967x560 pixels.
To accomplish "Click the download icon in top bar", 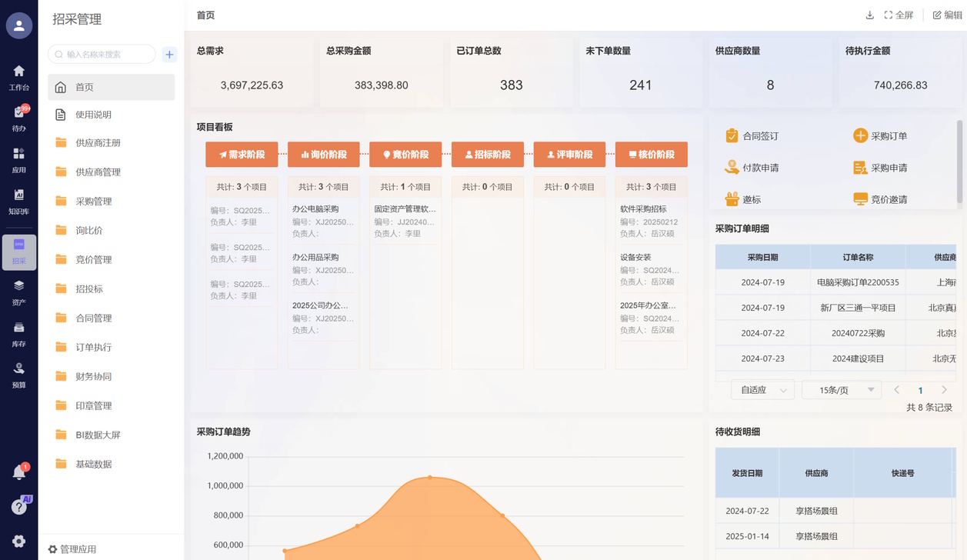I will 870,15.
